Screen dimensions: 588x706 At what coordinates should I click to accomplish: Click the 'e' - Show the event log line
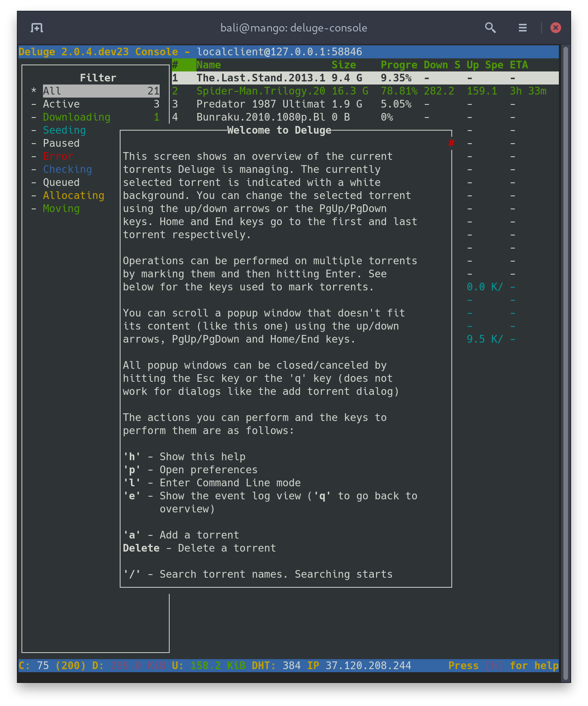tap(270, 496)
